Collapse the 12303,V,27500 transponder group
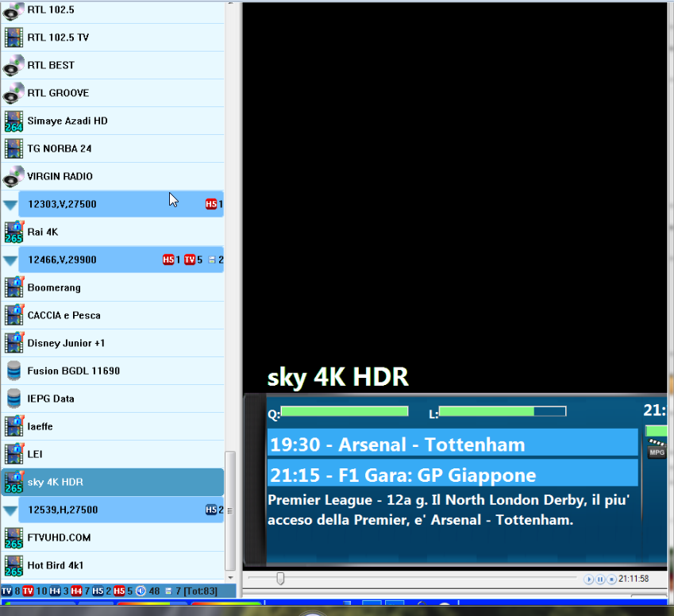Viewport: 674px width, 616px height. [10, 205]
